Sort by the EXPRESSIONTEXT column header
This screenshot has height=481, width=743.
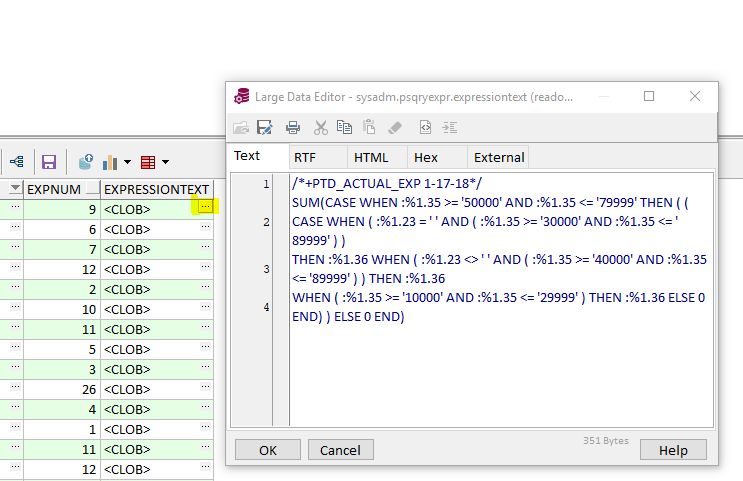(x=157, y=190)
